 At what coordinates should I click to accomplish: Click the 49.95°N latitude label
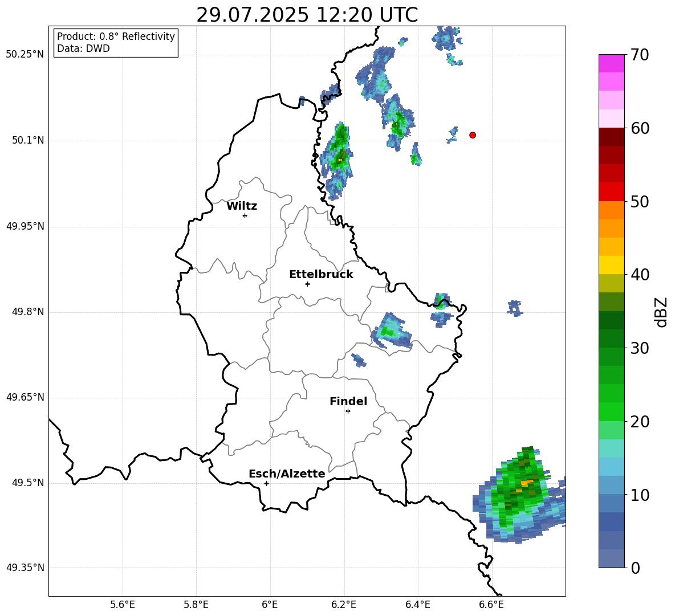25,226
